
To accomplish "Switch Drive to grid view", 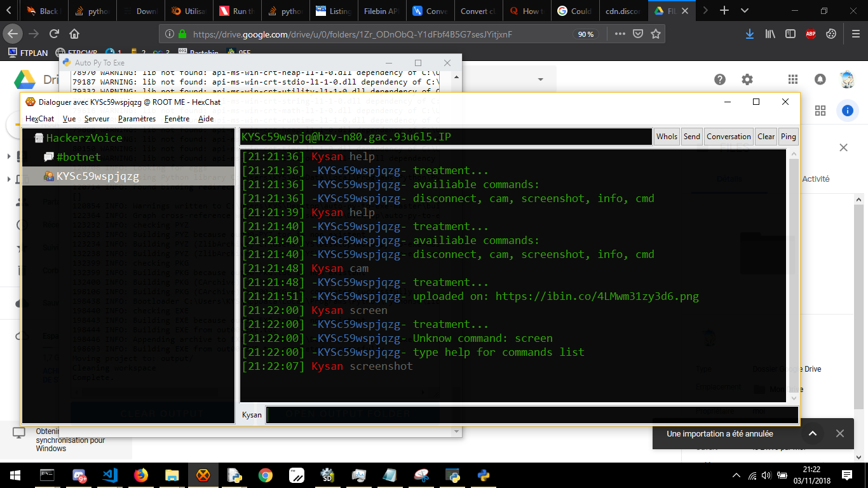I will pyautogui.click(x=820, y=111).
